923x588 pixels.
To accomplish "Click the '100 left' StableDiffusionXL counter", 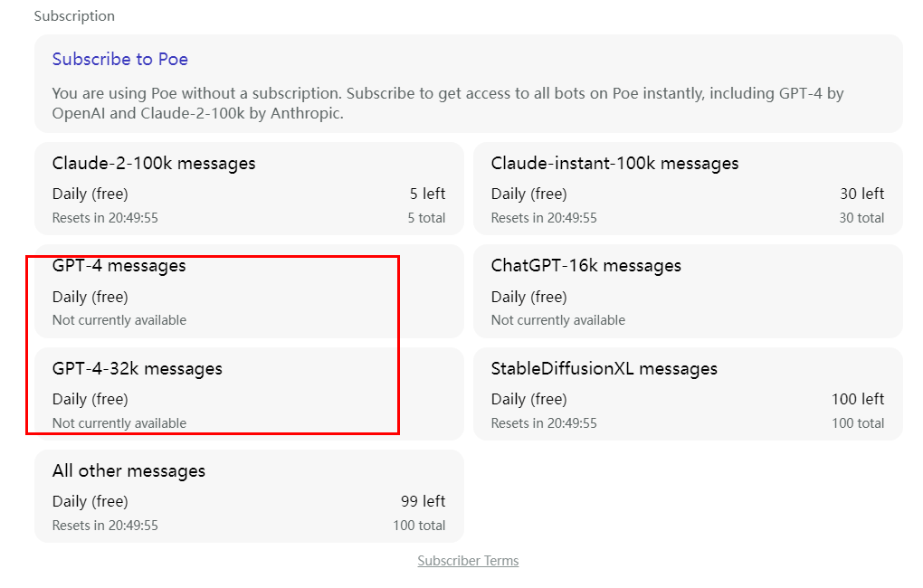I will pyautogui.click(x=858, y=399).
